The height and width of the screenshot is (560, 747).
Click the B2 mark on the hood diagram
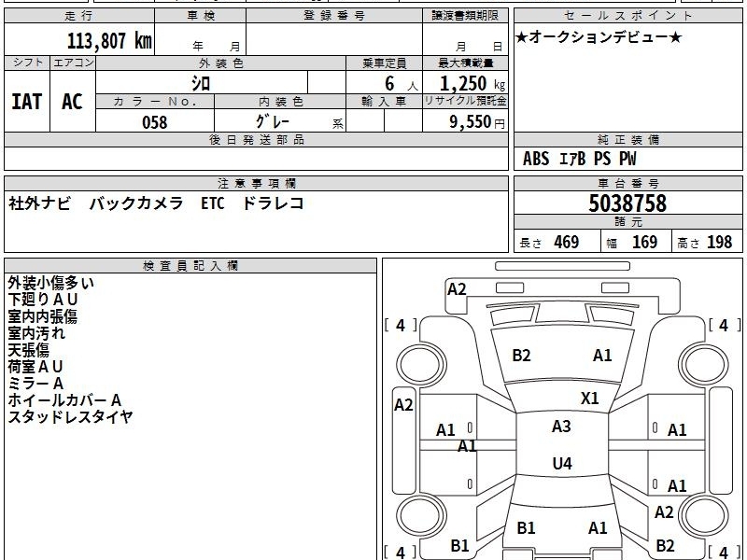(x=521, y=356)
